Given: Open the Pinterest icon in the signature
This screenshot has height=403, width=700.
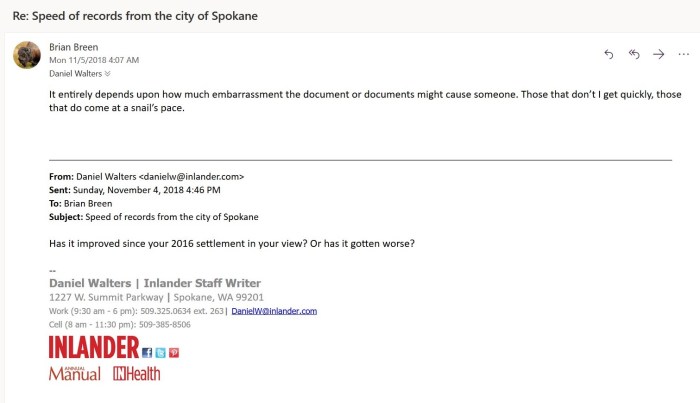Looking at the screenshot, I should (173, 352).
